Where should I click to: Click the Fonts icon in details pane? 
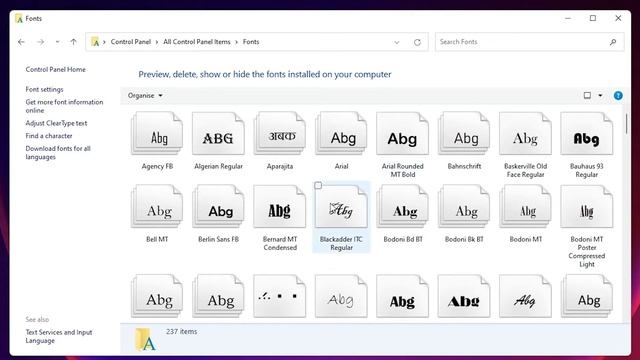pyautogui.click(x=145, y=339)
